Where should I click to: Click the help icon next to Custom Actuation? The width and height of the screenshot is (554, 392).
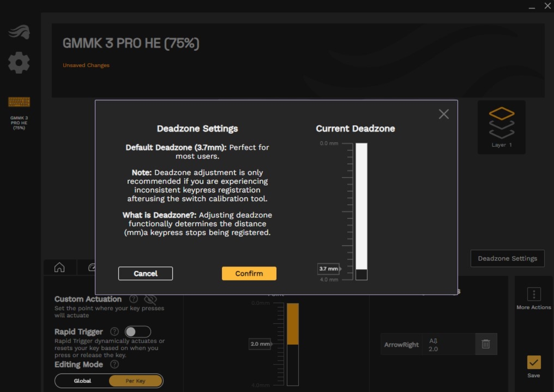coord(134,299)
